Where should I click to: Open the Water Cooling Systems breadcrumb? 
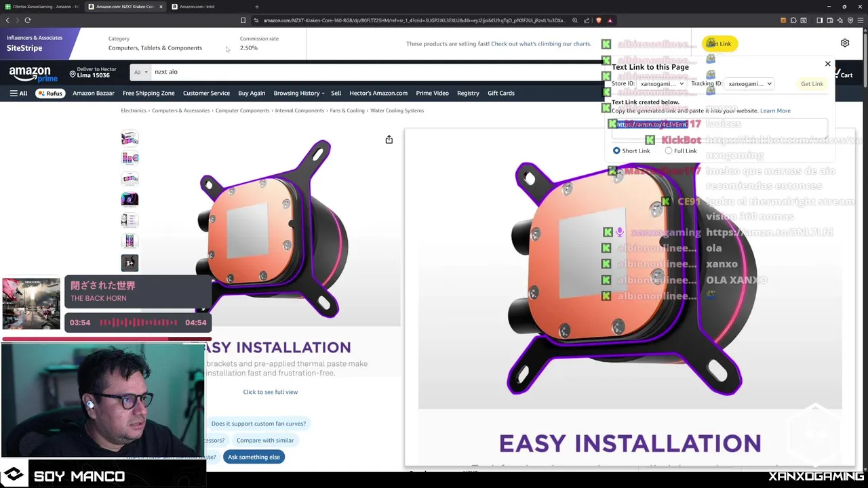click(397, 110)
